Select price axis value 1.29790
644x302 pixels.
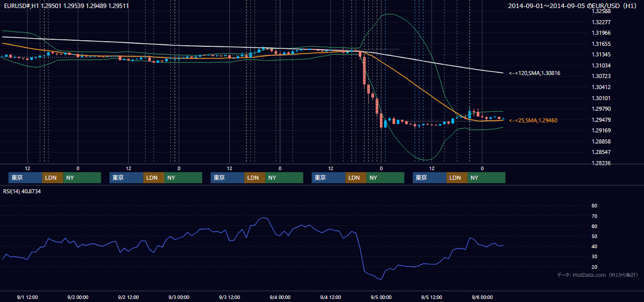pos(601,109)
